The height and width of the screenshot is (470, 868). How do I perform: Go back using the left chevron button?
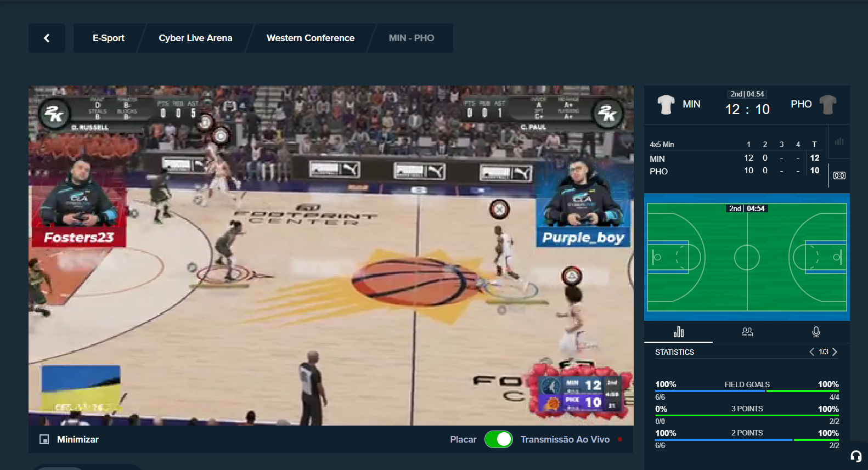(47, 38)
